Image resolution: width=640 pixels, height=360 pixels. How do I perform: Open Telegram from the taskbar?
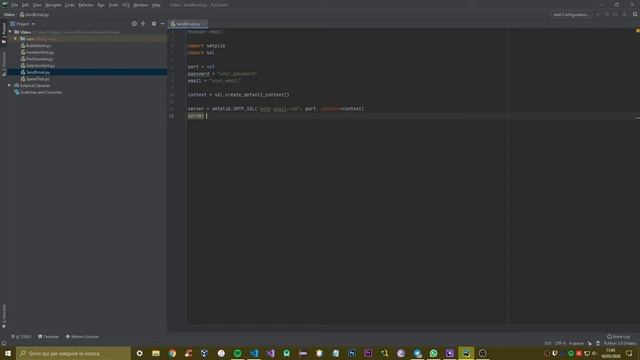tap(417, 353)
